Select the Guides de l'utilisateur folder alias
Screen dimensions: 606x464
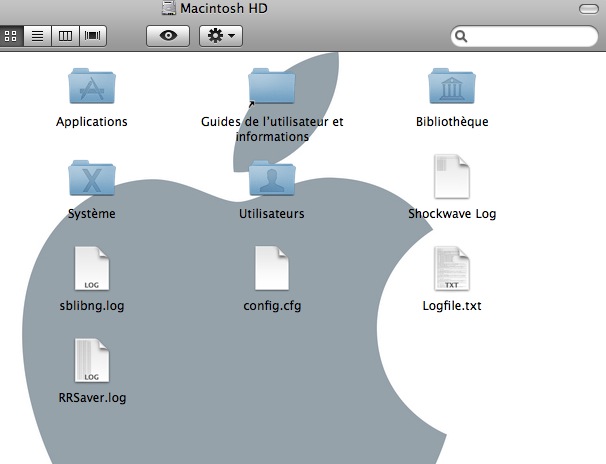[x=272, y=87]
